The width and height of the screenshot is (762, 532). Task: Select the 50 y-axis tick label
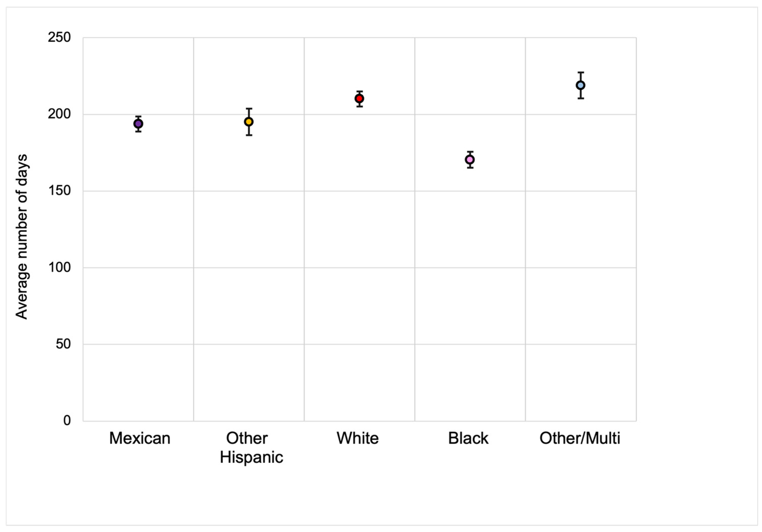(63, 344)
